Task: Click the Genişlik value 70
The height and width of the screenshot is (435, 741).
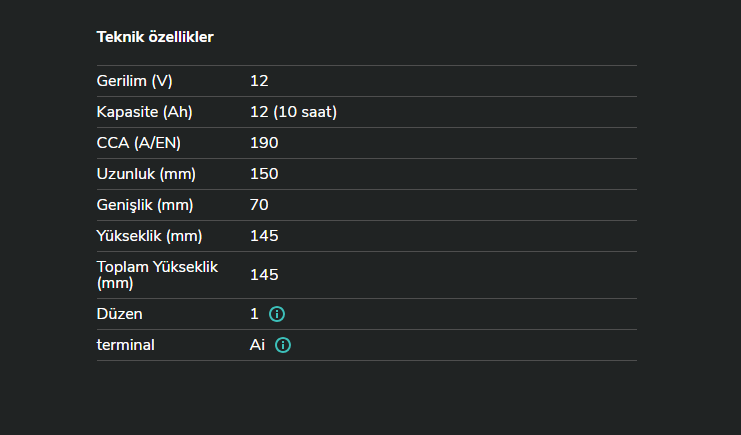Action: click(259, 205)
